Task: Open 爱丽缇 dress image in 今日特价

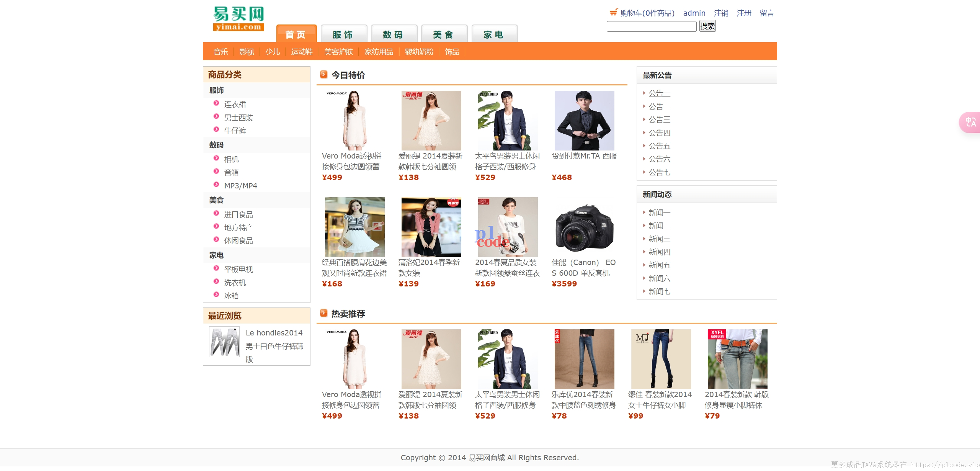Action: pyautogui.click(x=431, y=121)
